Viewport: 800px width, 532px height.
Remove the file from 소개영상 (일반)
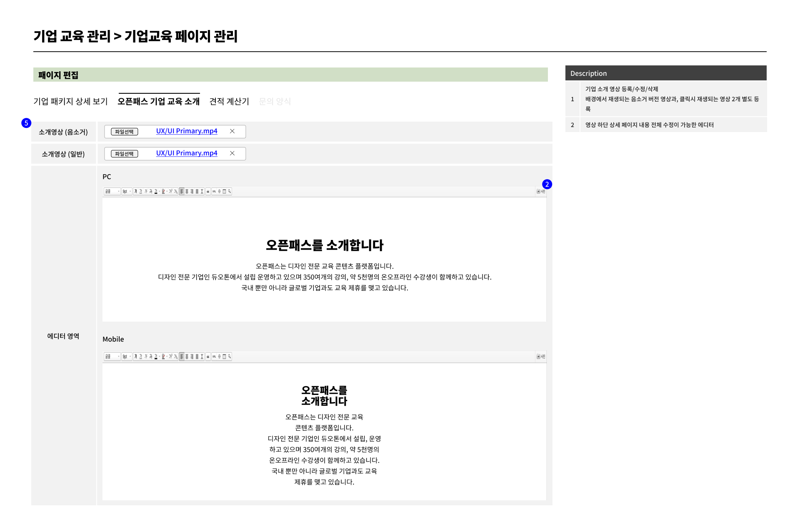coord(232,153)
